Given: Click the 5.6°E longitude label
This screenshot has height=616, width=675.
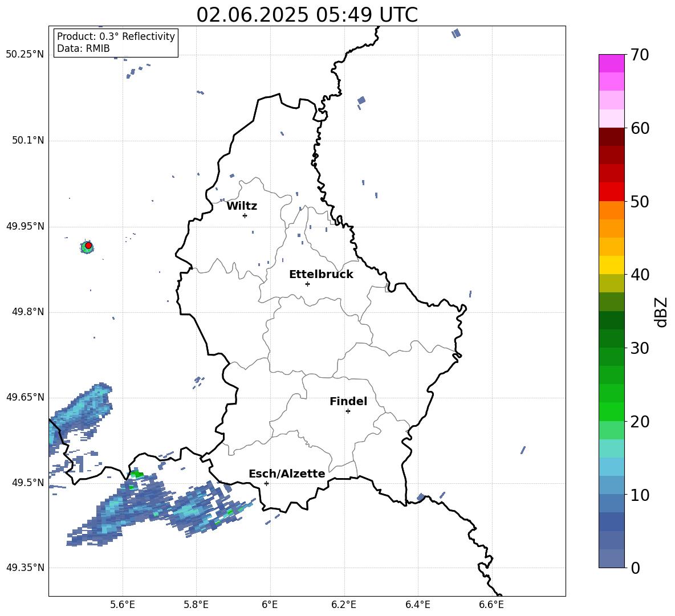Looking at the screenshot, I should [123, 605].
